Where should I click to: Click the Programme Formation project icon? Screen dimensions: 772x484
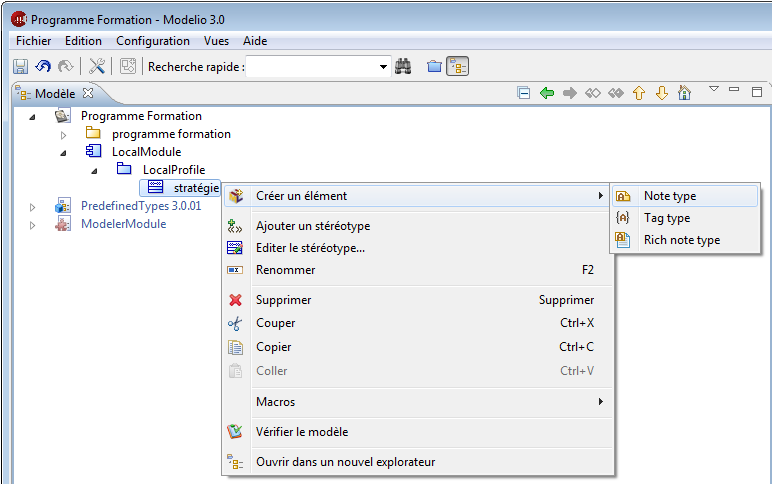pos(63,116)
